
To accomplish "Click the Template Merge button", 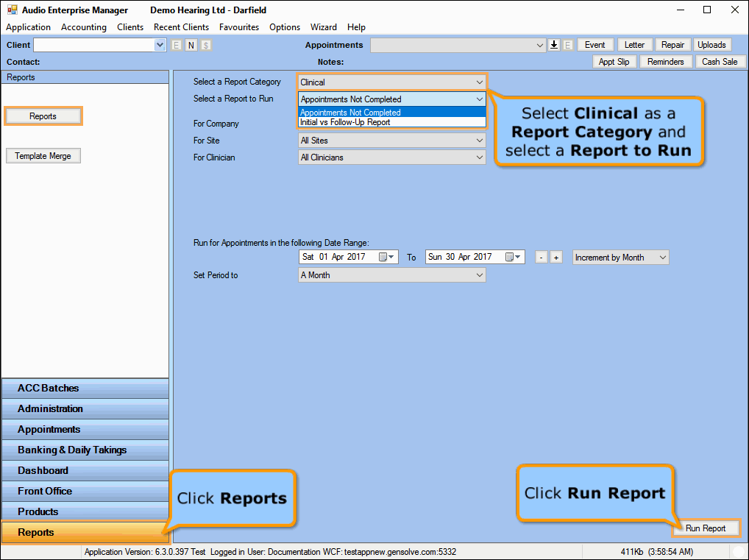I will tap(43, 156).
